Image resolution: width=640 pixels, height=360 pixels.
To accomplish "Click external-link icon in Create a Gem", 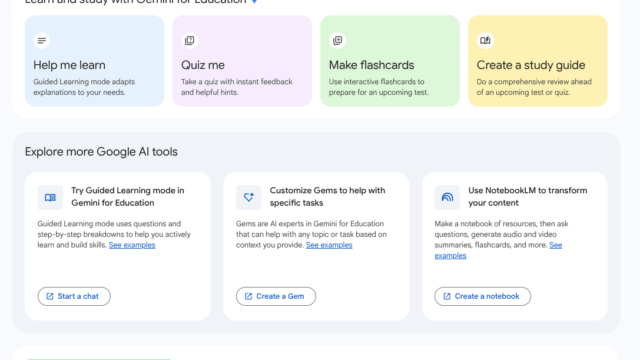I will tap(248, 296).
